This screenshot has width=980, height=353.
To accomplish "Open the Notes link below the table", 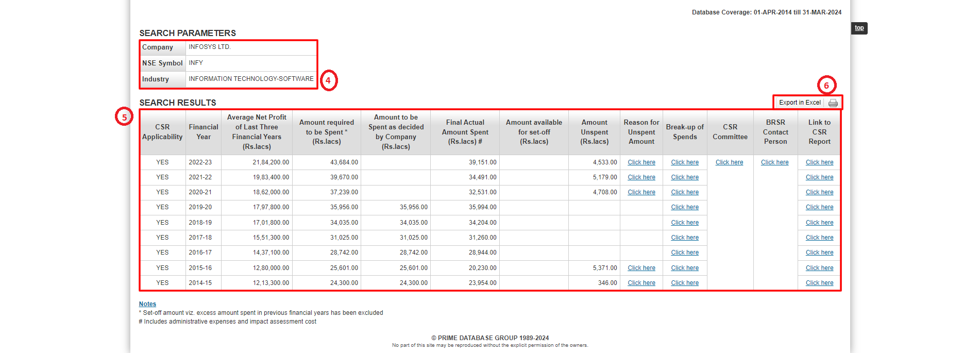I will [147, 304].
